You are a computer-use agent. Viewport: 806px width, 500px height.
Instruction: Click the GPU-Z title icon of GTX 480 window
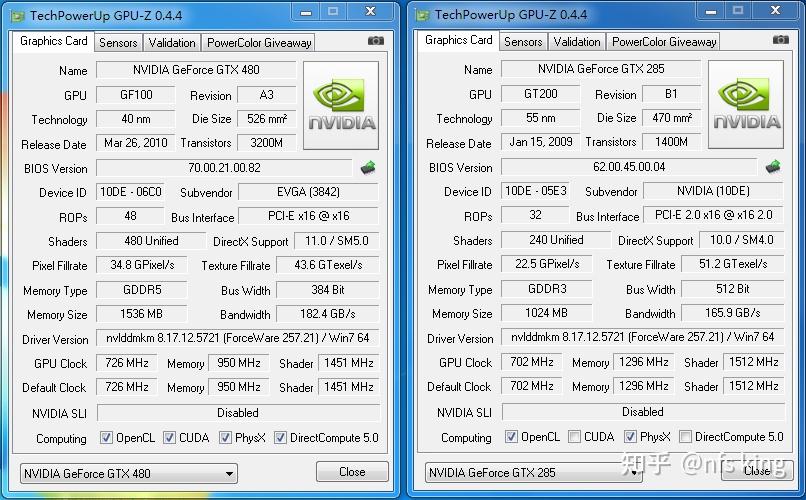(19, 16)
